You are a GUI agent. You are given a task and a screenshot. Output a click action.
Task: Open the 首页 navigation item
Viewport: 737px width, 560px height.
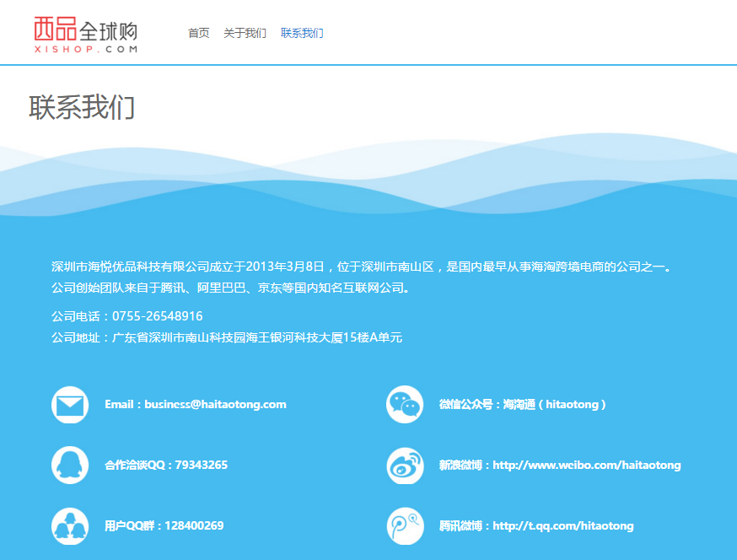coord(198,33)
